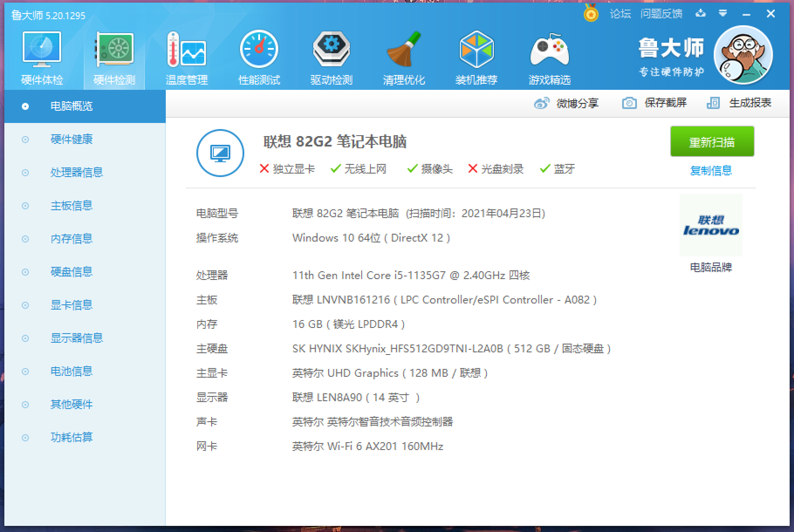Click 保存截屏 text button
This screenshot has width=794, height=532.
666,103
